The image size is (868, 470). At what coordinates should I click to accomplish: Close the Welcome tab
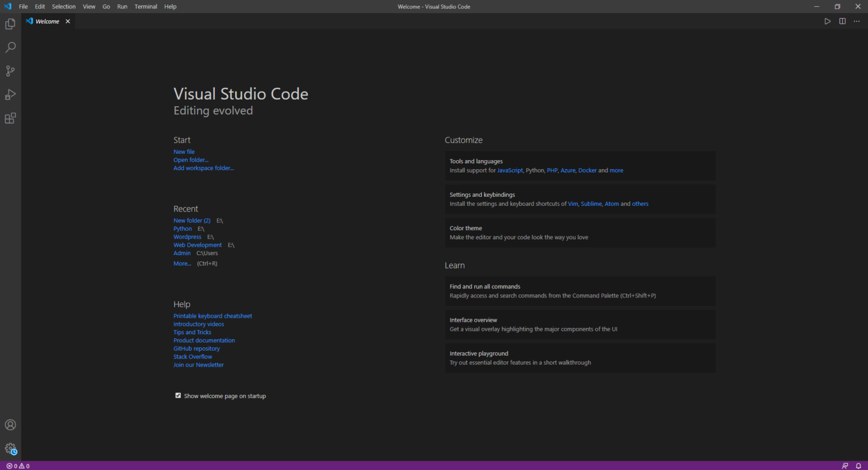click(x=68, y=21)
